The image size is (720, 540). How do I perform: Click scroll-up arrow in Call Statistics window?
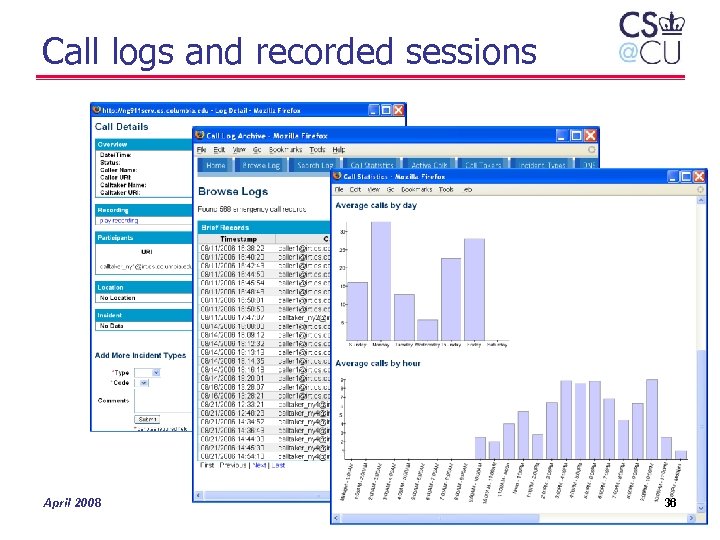tap(701, 200)
